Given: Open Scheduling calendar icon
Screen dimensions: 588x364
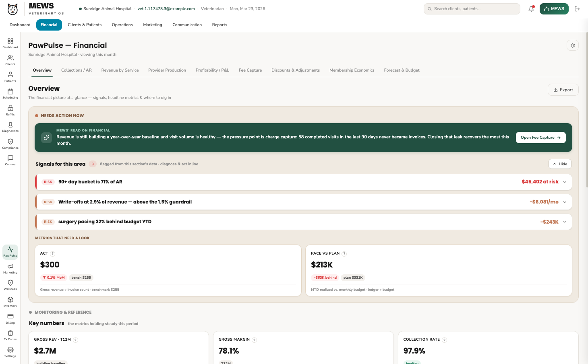Looking at the screenshot, I should click(10, 93).
